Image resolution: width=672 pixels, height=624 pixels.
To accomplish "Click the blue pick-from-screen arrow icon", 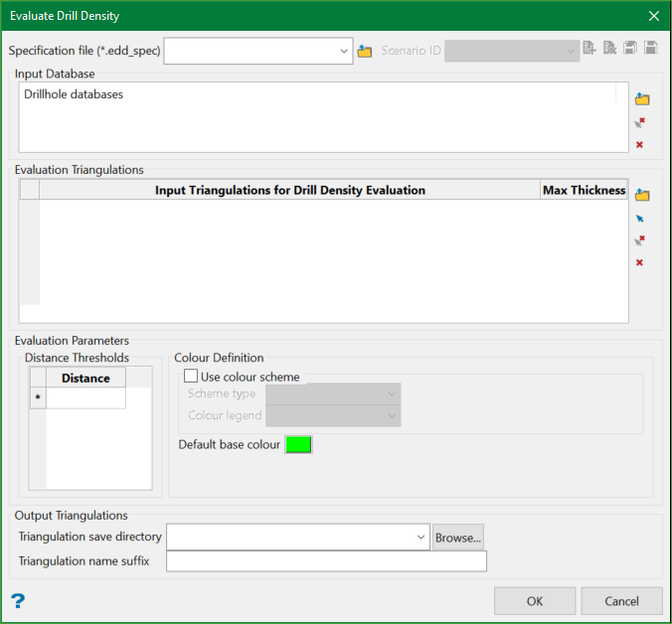I will point(639,218).
